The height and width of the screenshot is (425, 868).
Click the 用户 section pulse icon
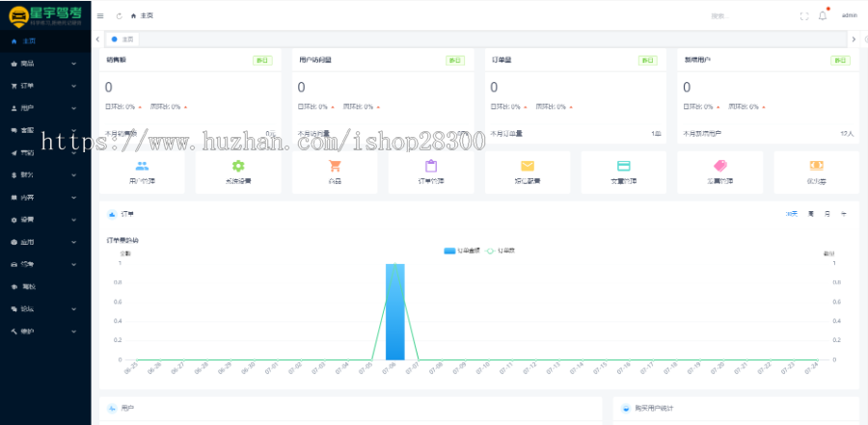coord(113,409)
